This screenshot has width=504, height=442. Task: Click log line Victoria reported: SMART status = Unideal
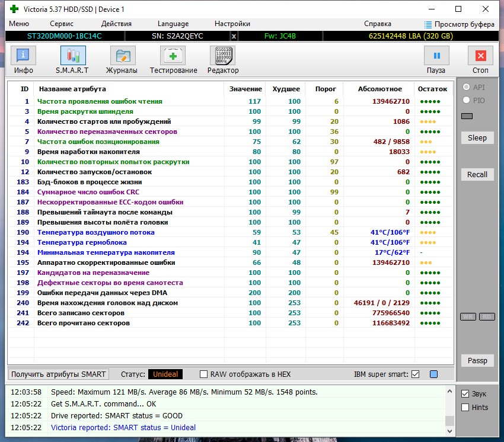123,428
